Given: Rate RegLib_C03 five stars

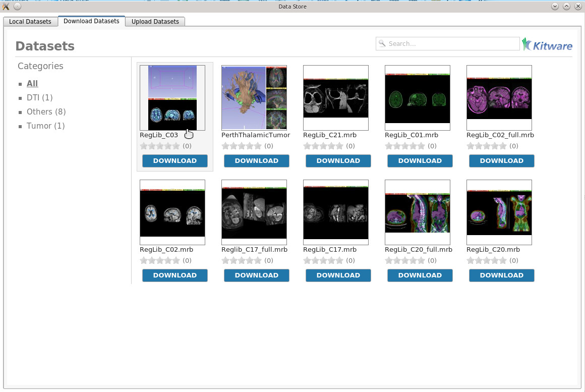Looking at the screenshot, I should [x=176, y=146].
